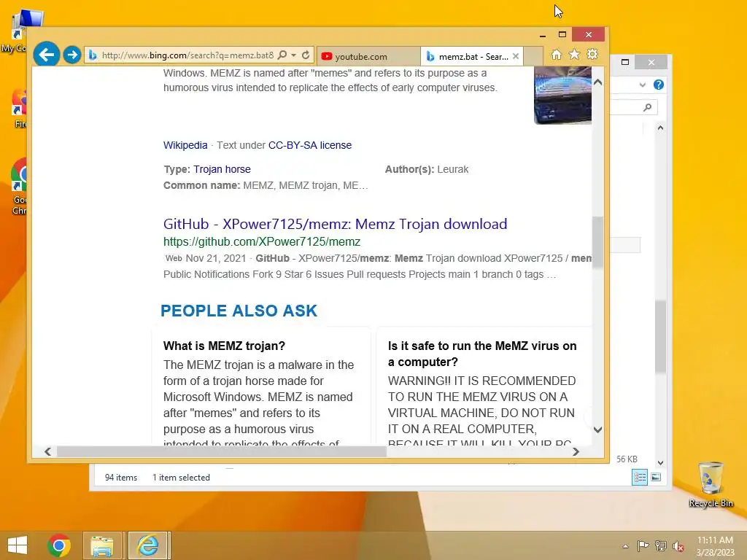Refresh the page in Internet Explorer

pyautogui.click(x=306, y=55)
